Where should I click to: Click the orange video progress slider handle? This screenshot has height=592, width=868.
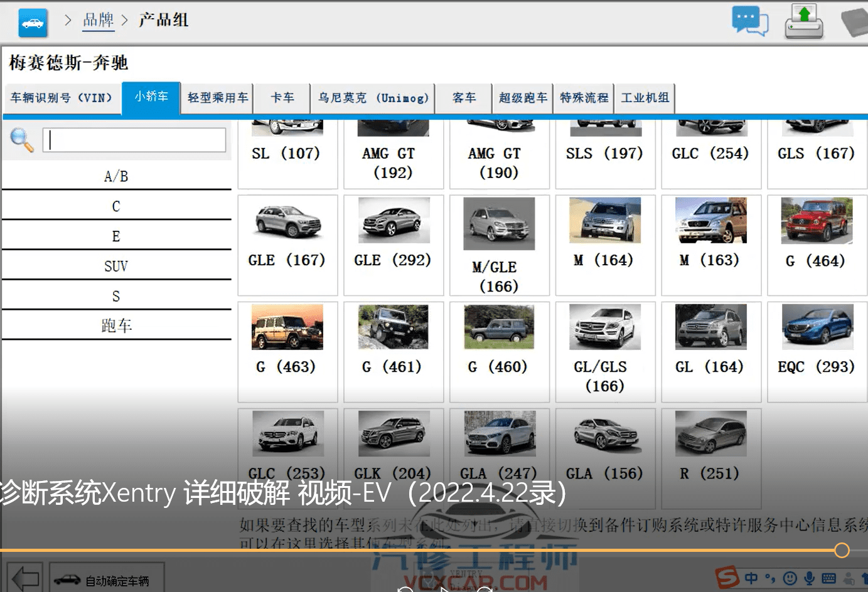[842, 550]
